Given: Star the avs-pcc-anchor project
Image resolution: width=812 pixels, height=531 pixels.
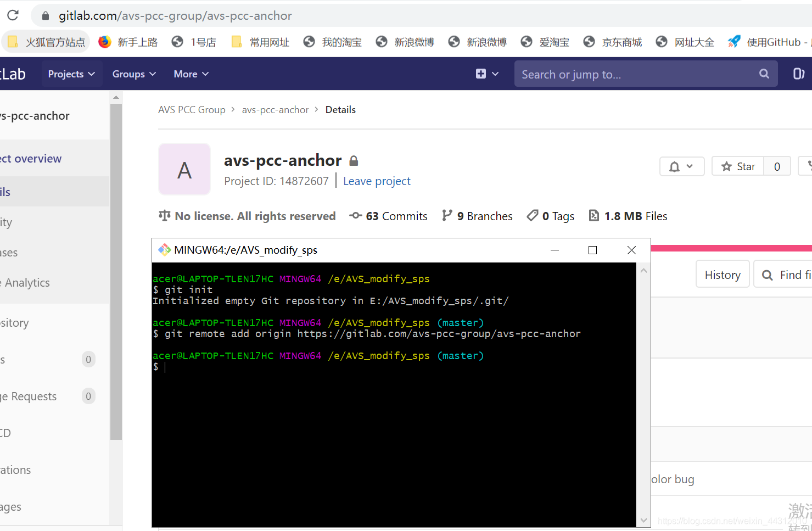Looking at the screenshot, I should [738, 166].
